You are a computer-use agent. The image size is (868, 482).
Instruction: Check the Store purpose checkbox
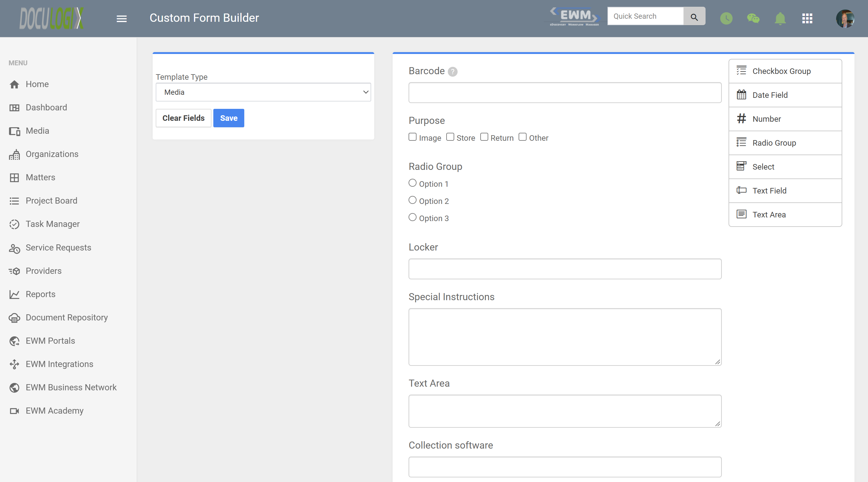450,137
